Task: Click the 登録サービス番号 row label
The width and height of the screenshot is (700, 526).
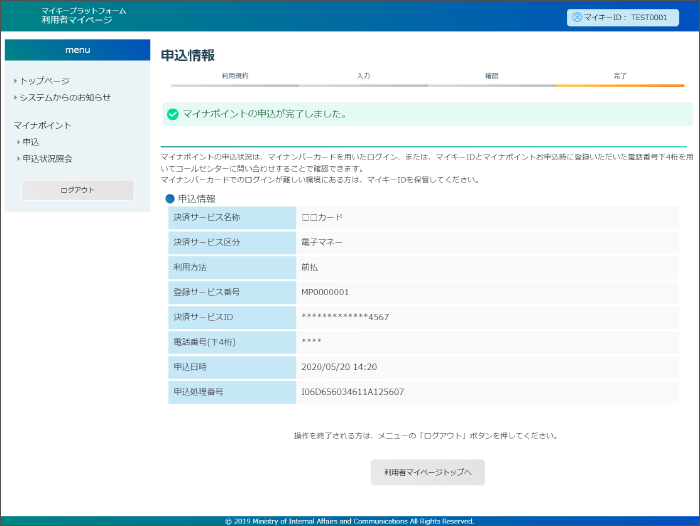Action: pos(232,292)
